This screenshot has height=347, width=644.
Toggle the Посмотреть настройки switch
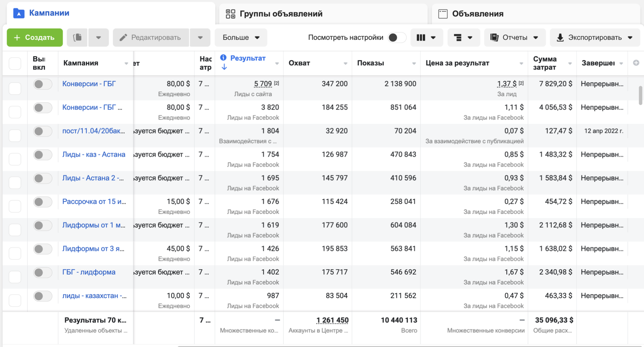click(x=396, y=38)
